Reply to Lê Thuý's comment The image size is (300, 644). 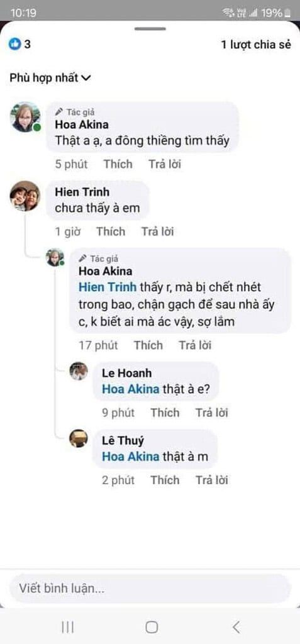click(211, 480)
